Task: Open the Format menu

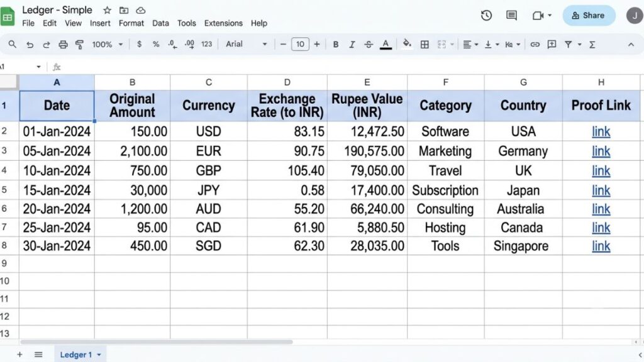Action: tap(131, 23)
